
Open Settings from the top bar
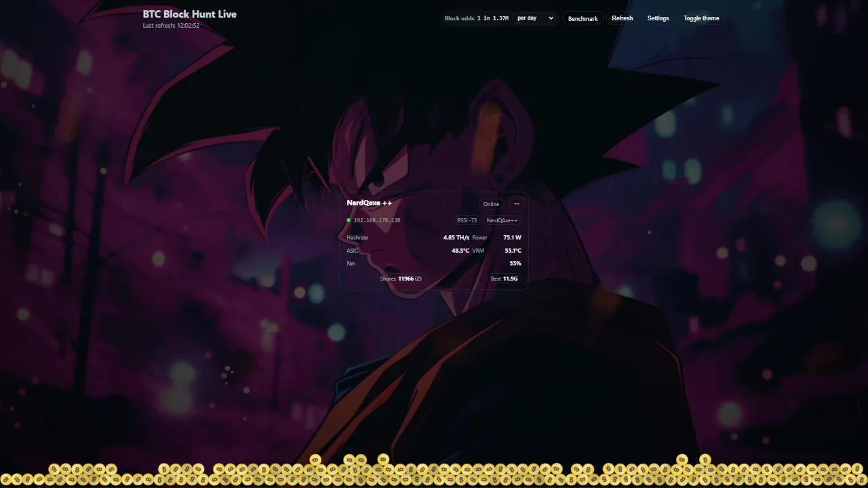pos(658,18)
